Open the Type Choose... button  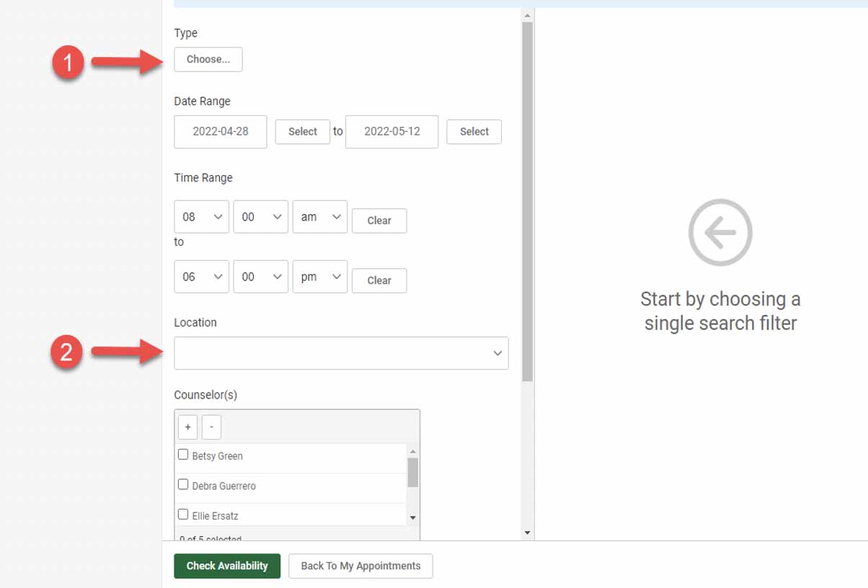[208, 59]
